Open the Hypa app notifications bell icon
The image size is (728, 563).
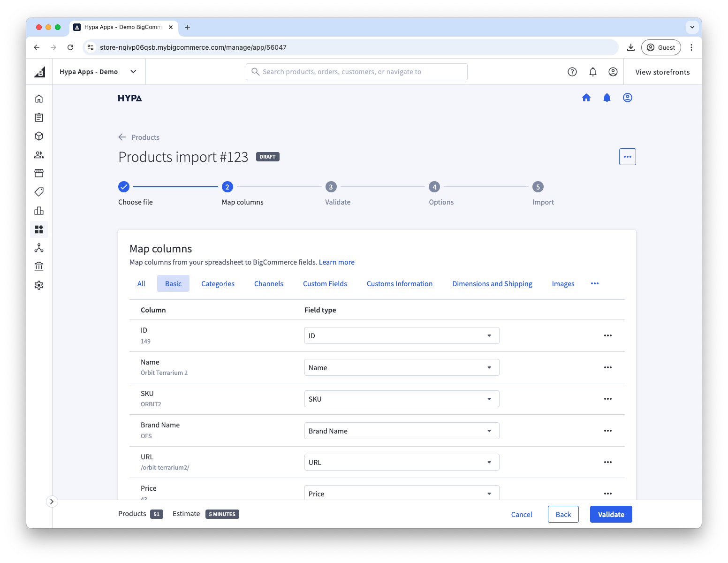607,98
